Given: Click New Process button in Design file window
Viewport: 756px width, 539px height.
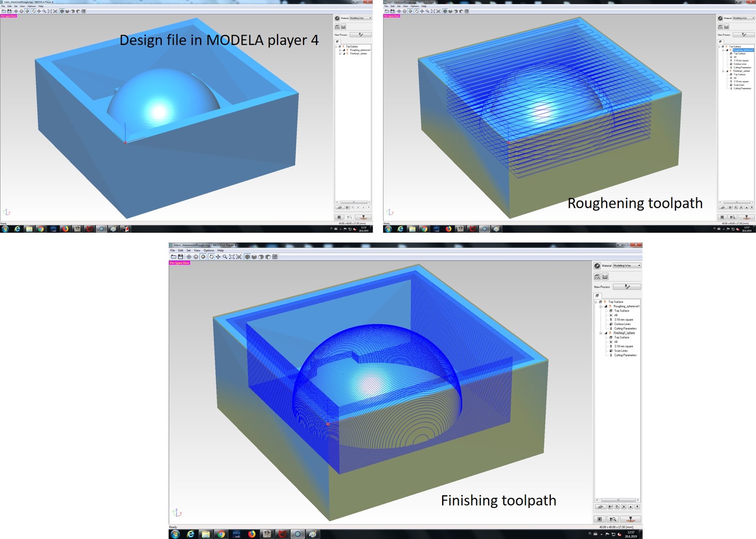Looking at the screenshot, I should pyautogui.click(x=362, y=35).
